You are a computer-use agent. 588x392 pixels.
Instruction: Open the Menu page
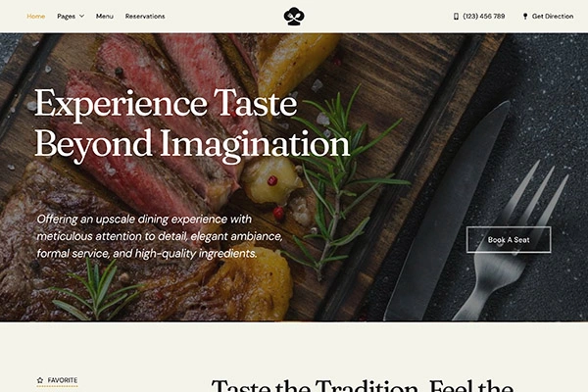[105, 16]
